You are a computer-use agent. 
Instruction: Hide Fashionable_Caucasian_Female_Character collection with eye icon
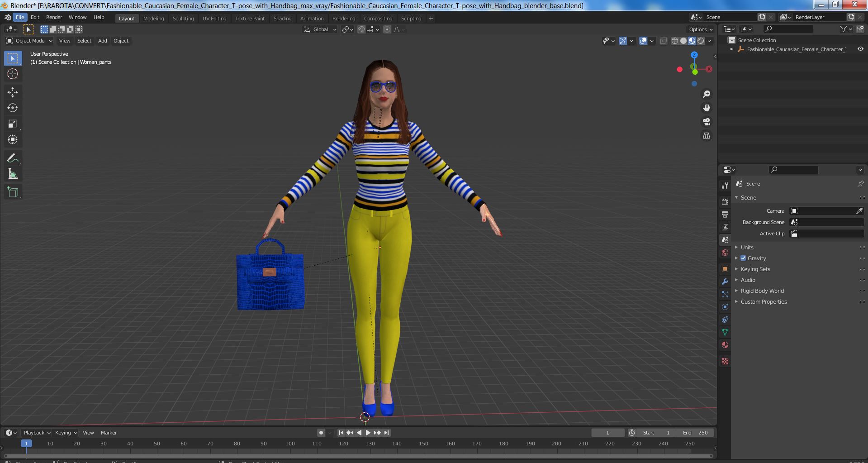pyautogui.click(x=860, y=49)
